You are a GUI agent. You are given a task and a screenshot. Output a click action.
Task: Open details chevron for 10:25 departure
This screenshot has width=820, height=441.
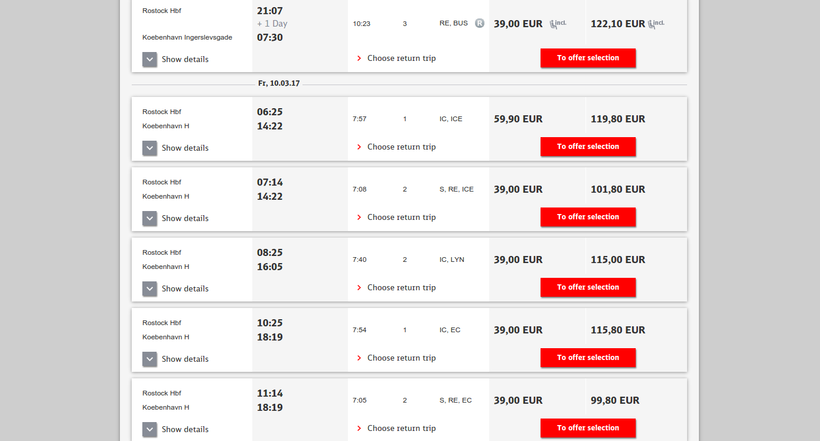point(150,359)
